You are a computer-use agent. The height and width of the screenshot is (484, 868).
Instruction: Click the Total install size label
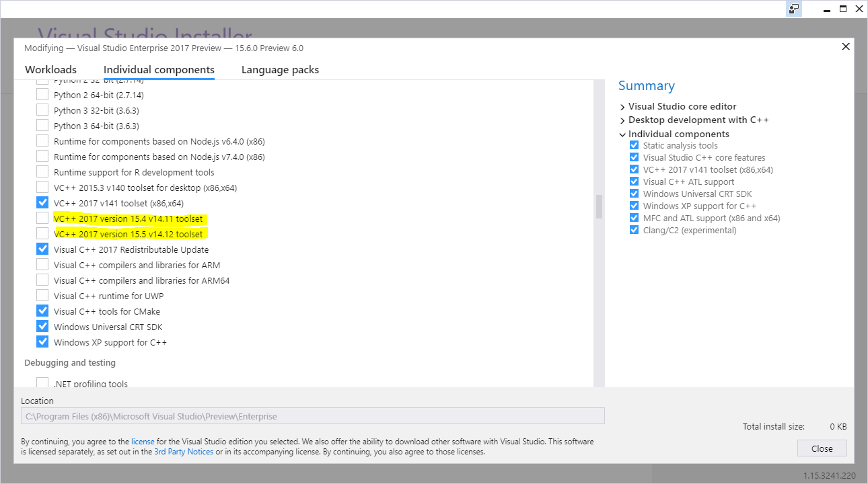tap(773, 427)
